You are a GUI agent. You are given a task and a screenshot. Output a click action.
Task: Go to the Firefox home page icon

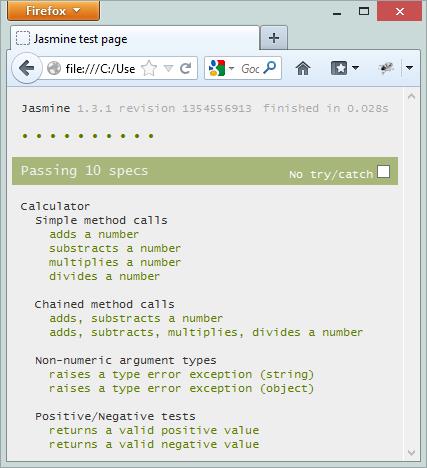tap(303, 68)
